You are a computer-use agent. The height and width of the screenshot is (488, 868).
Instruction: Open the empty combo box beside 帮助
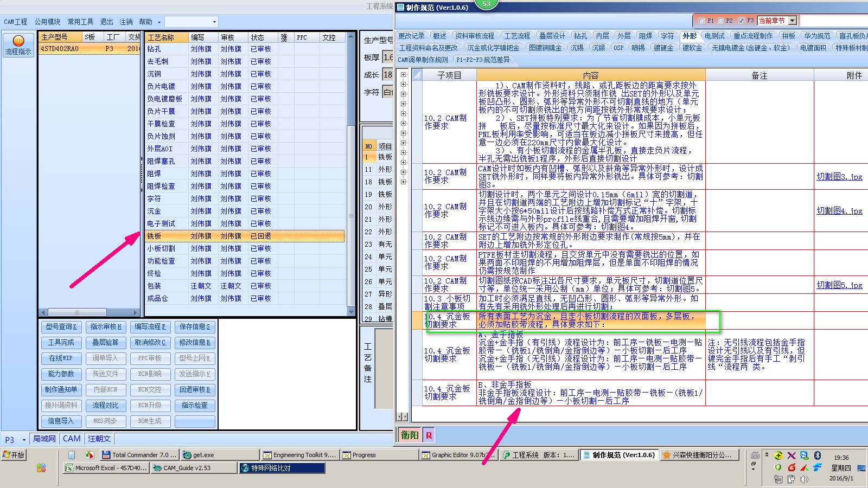coord(192,22)
